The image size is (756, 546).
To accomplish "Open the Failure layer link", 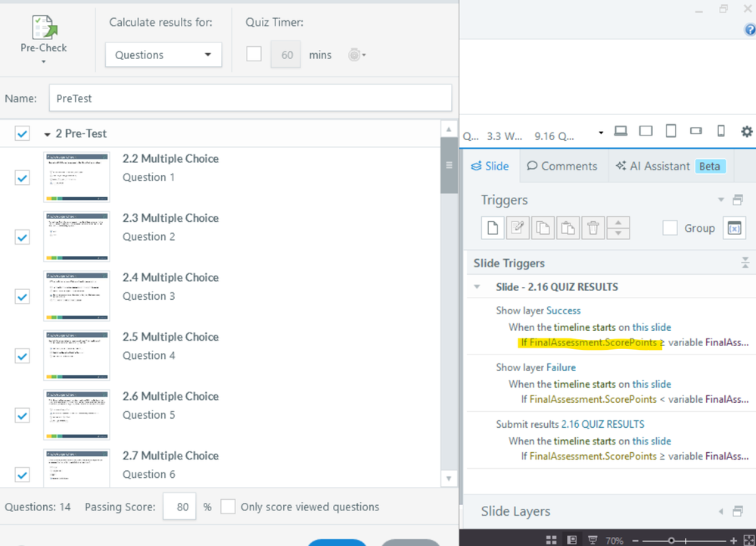I will [561, 367].
